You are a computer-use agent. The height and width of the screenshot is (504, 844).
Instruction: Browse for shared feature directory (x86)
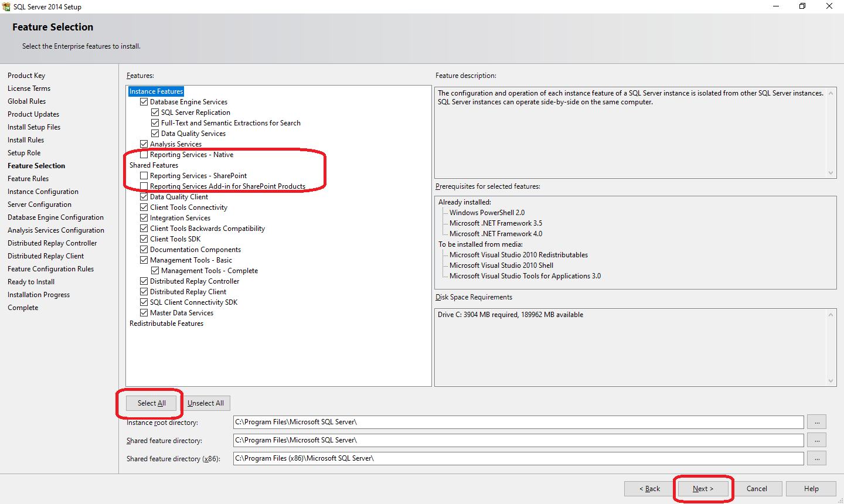816,458
